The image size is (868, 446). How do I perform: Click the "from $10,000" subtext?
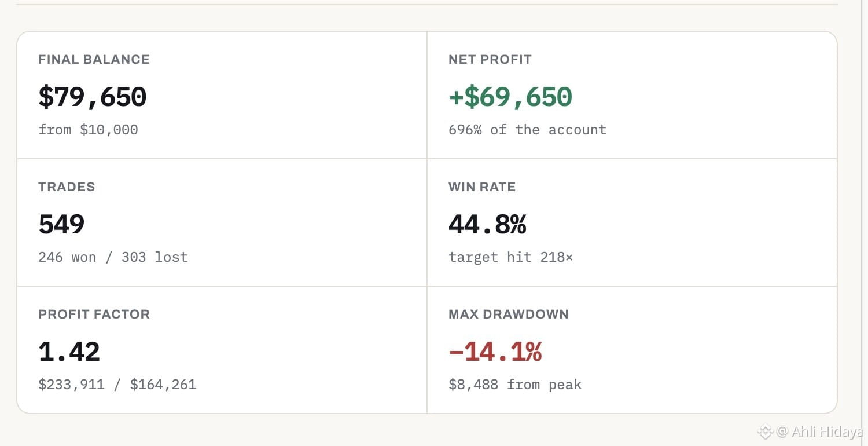point(88,130)
